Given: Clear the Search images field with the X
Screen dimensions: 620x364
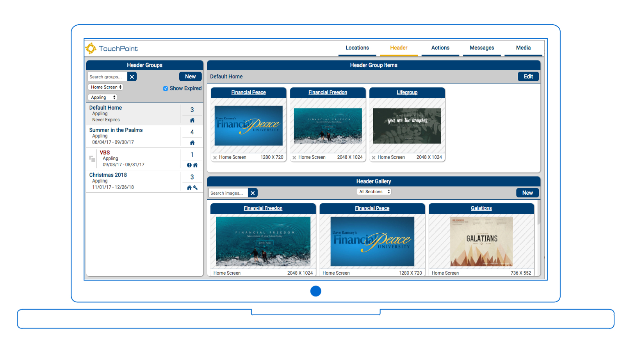Looking at the screenshot, I should point(253,193).
